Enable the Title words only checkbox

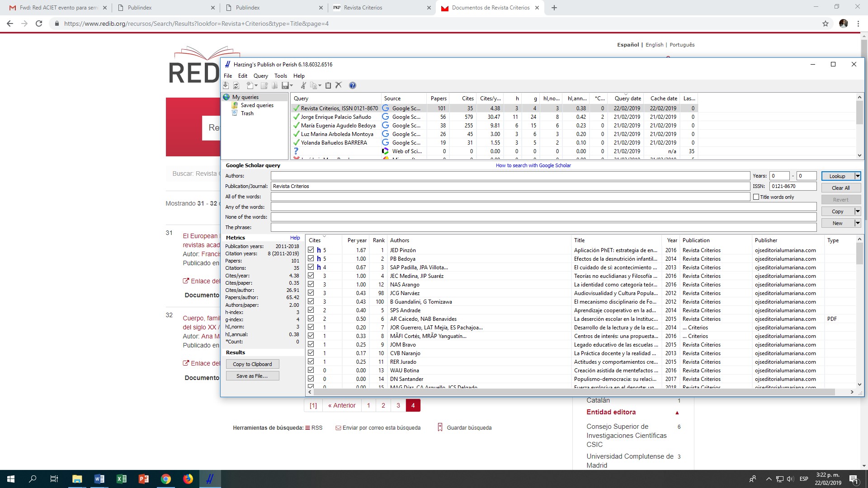(756, 197)
